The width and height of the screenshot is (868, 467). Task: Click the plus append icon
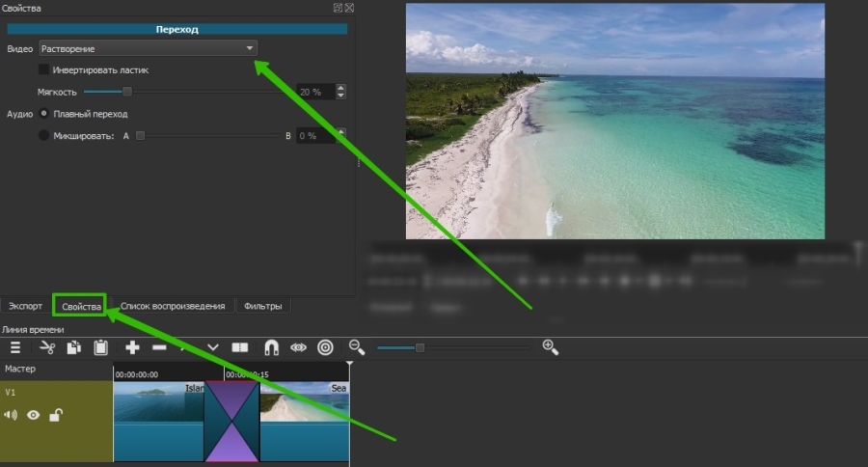pos(132,347)
